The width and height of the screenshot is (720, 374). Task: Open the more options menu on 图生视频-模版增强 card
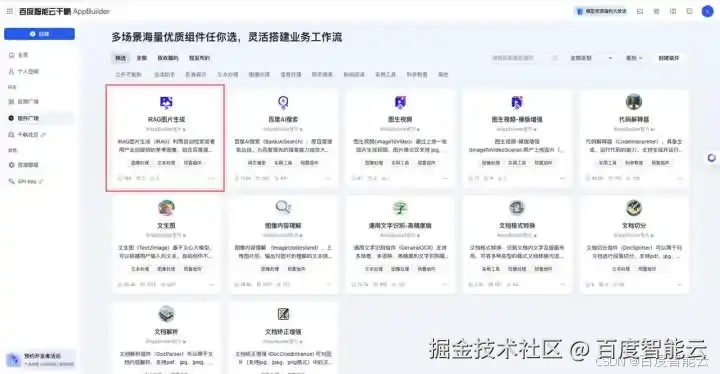(x=562, y=178)
